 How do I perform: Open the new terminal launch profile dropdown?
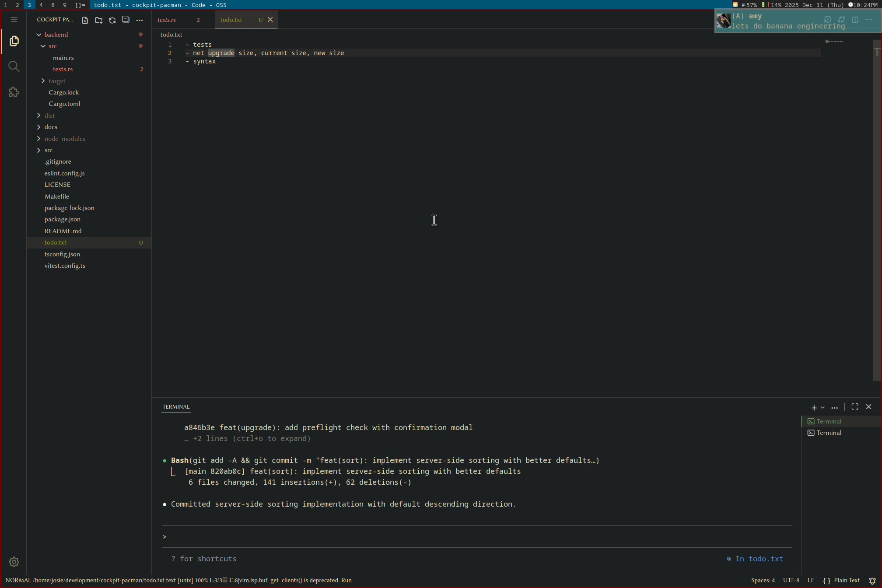(822, 407)
